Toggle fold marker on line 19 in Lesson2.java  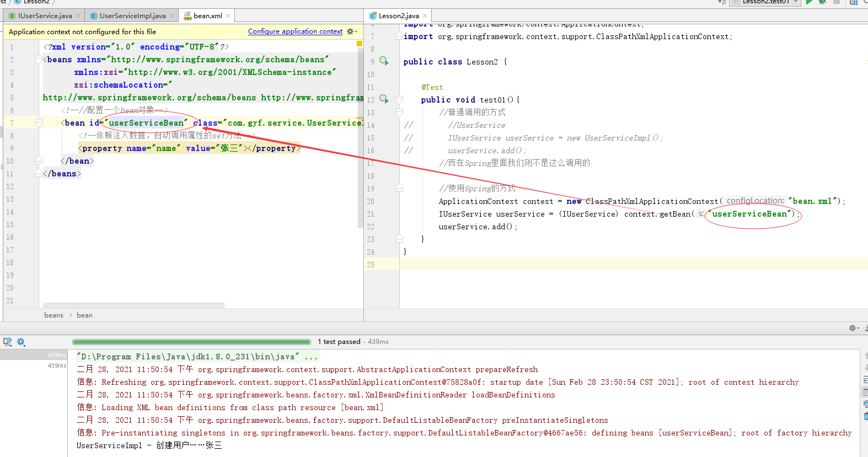[x=399, y=189]
